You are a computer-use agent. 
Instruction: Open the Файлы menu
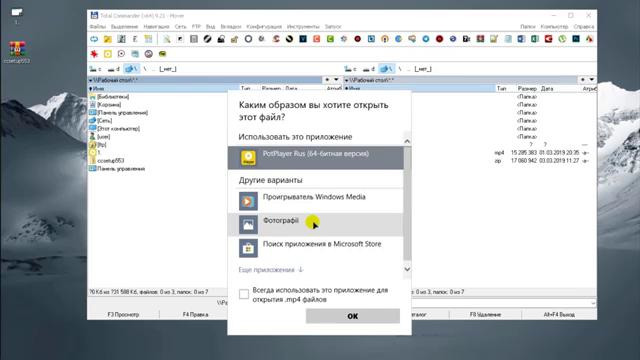click(x=98, y=27)
